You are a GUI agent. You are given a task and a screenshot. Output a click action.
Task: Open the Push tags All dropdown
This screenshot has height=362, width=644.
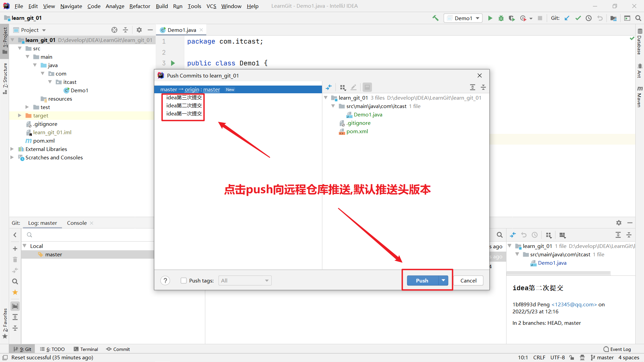tap(245, 280)
